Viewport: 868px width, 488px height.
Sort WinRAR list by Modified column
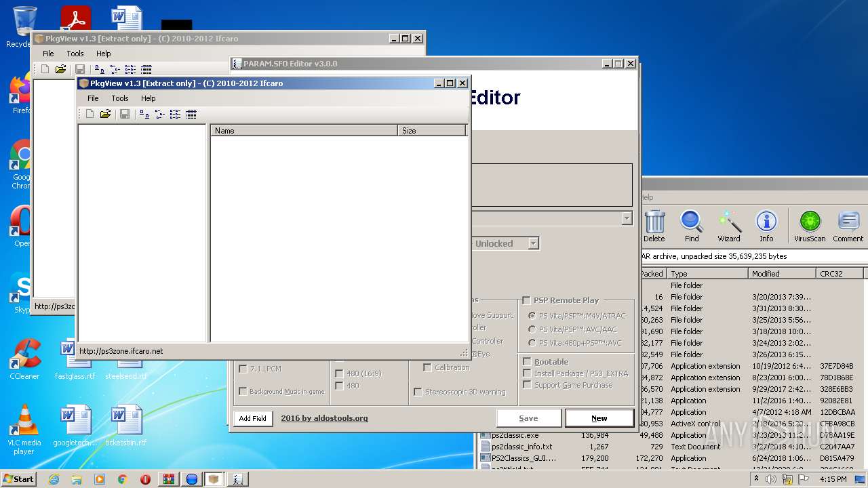click(x=782, y=274)
